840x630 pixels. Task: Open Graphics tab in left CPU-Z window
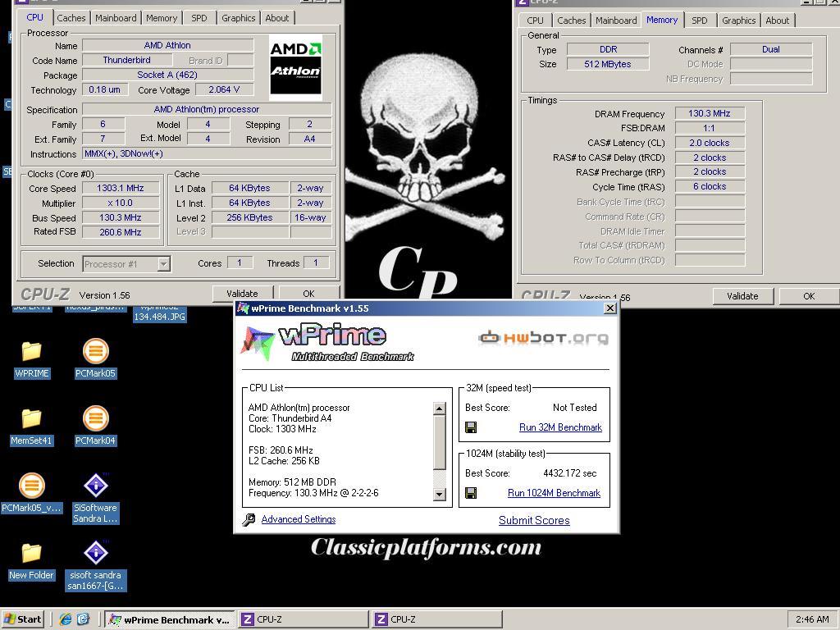pyautogui.click(x=239, y=18)
